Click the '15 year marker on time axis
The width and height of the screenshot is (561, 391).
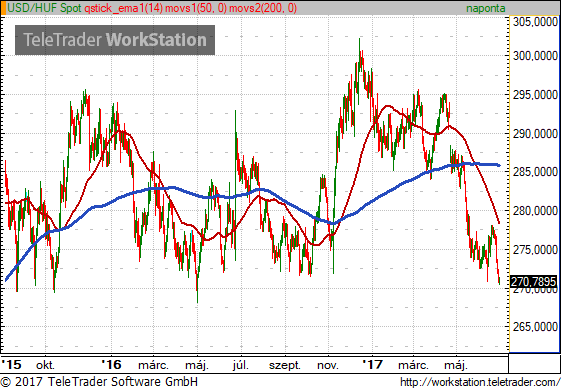(11, 365)
